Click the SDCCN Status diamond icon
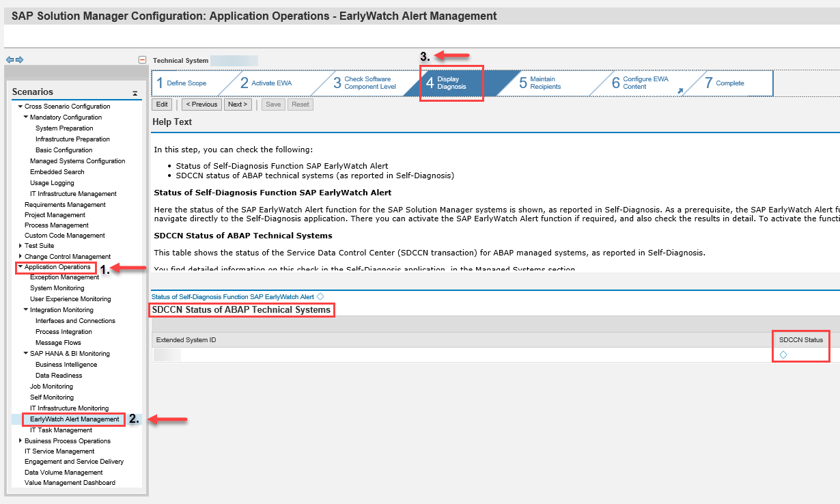The image size is (840, 504). [x=783, y=354]
